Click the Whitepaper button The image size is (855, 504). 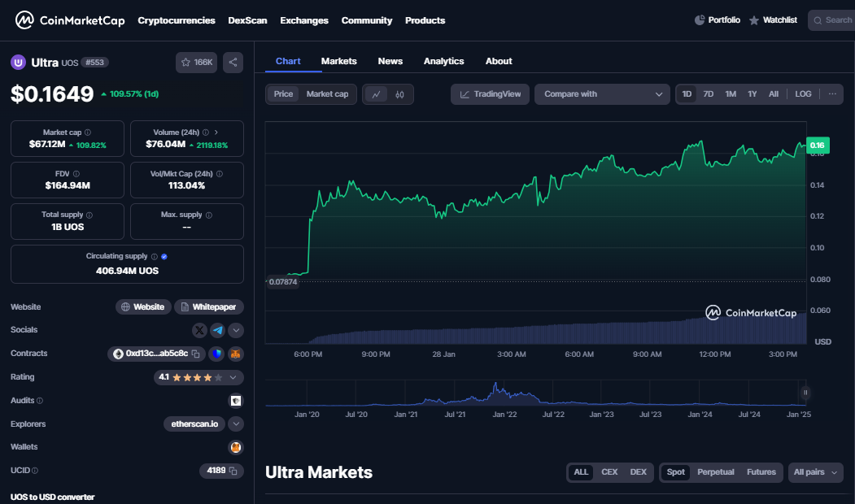pos(209,307)
